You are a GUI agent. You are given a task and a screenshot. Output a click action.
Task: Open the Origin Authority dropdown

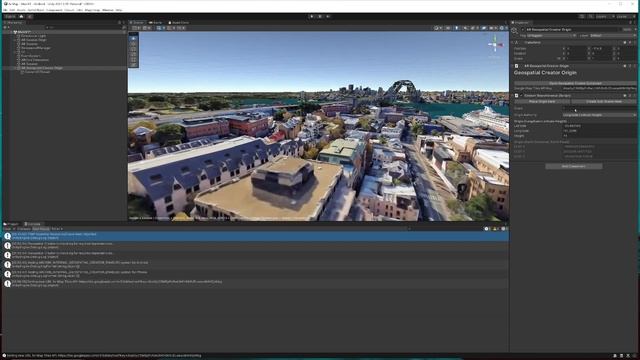pyautogui.click(x=599, y=115)
